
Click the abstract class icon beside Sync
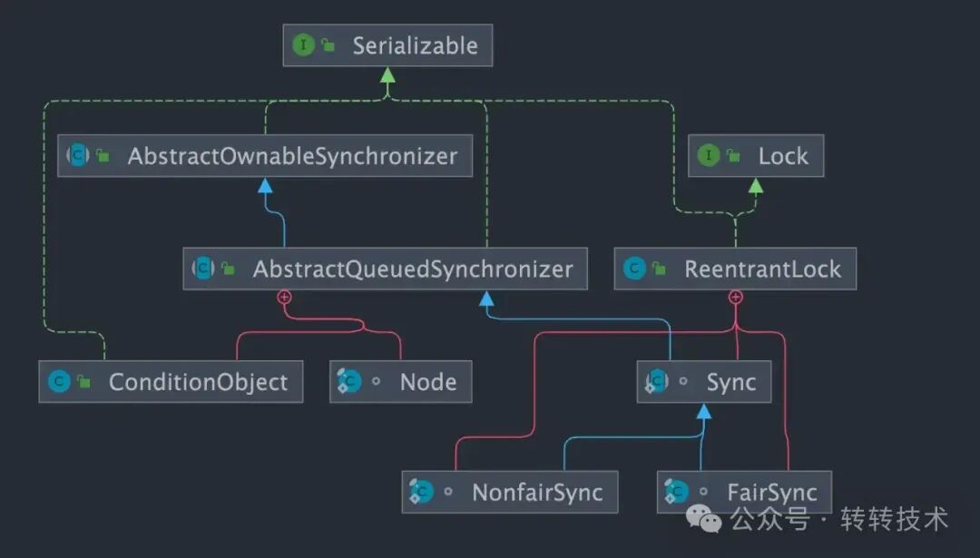point(656,381)
